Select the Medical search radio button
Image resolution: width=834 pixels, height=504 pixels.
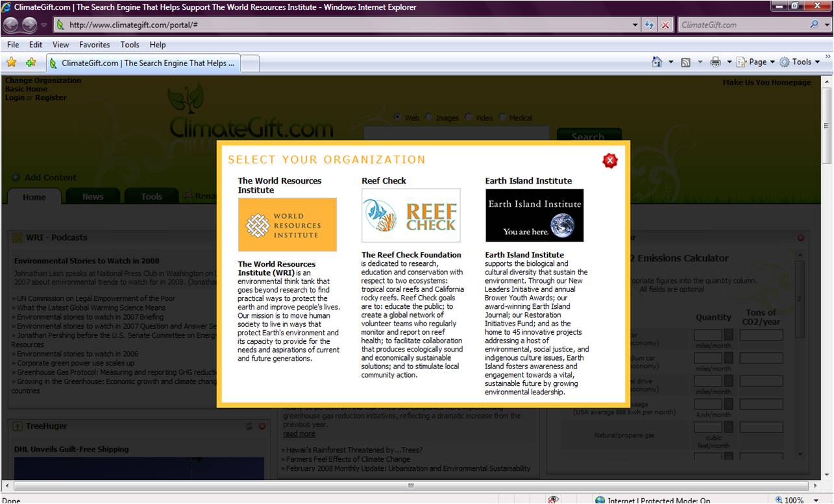[503, 117]
